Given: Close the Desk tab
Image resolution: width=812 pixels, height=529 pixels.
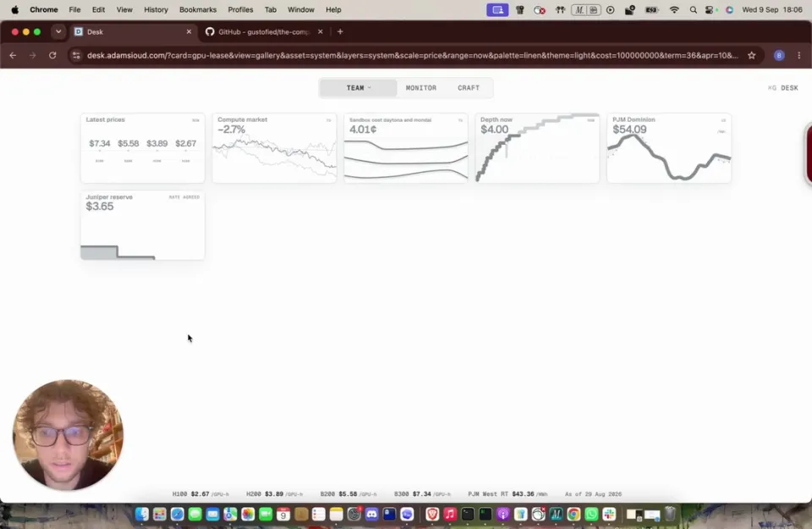Looking at the screenshot, I should tap(189, 31).
